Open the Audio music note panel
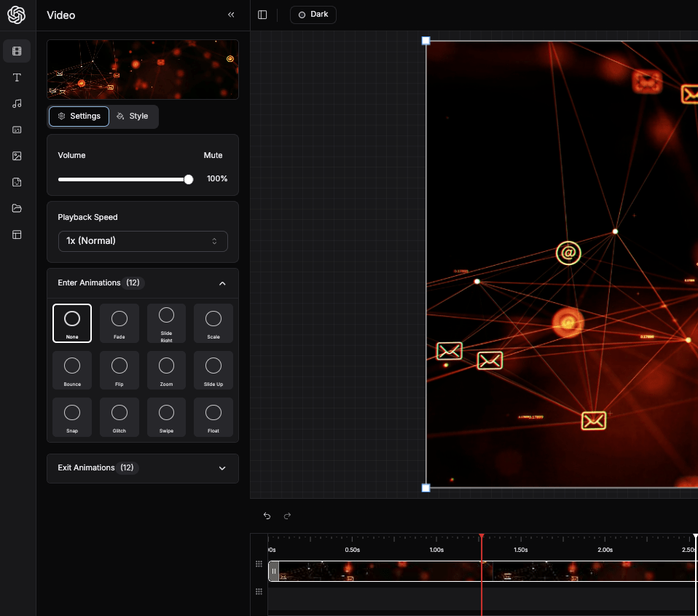The height and width of the screenshot is (616, 698). (x=17, y=103)
